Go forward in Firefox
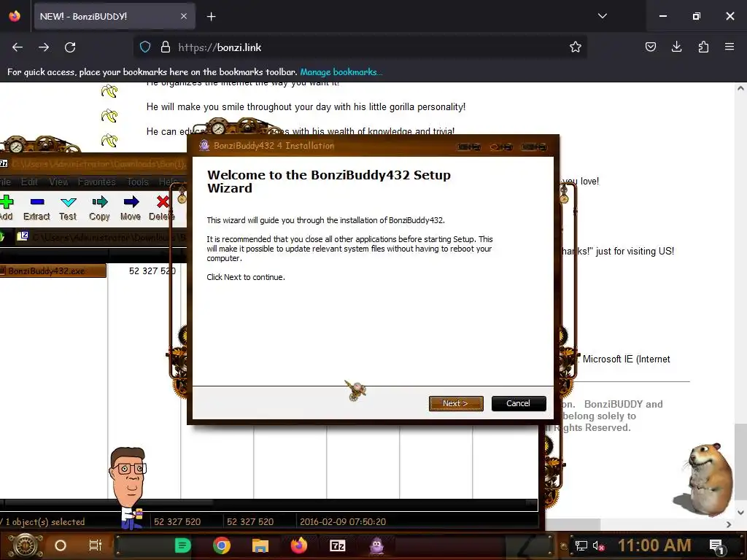The height and width of the screenshot is (560, 747). click(44, 47)
